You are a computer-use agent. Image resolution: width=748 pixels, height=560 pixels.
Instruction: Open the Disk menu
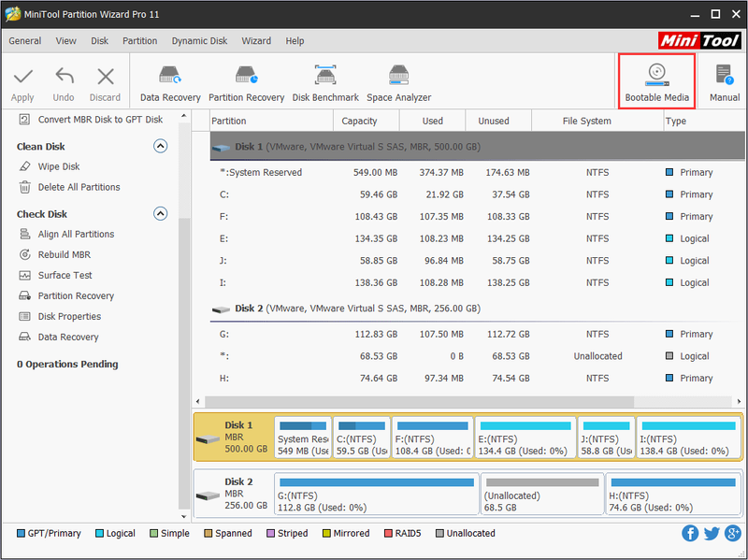point(99,41)
